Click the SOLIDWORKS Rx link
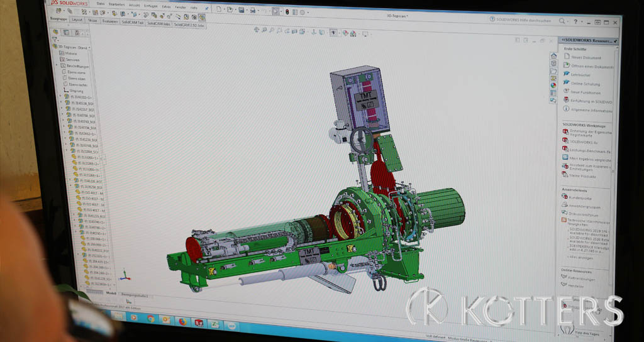This screenshot has height=342, width=644. point(584,142)
